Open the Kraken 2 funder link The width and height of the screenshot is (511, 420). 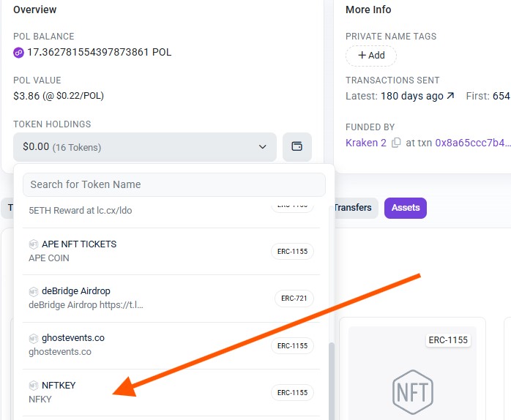coord(365,143)
